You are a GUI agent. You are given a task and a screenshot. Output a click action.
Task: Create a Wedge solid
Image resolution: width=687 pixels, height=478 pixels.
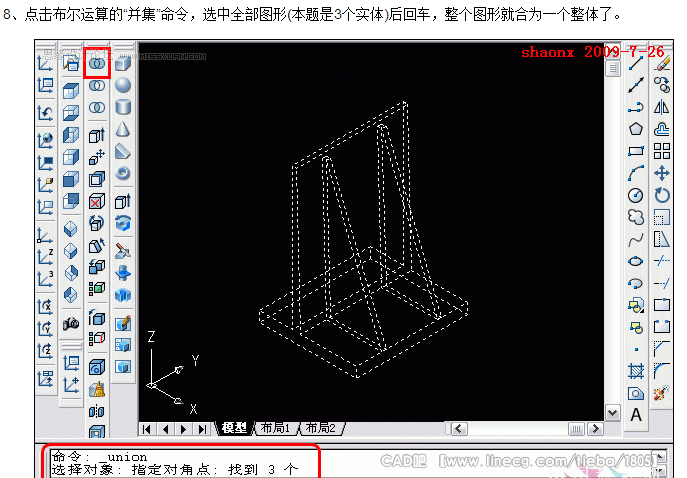point(123,152)
